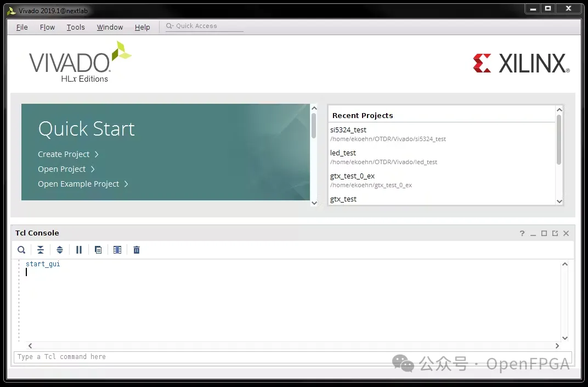Minimize the Tcl Console panel
588x387 pixels.
(533, 233)
